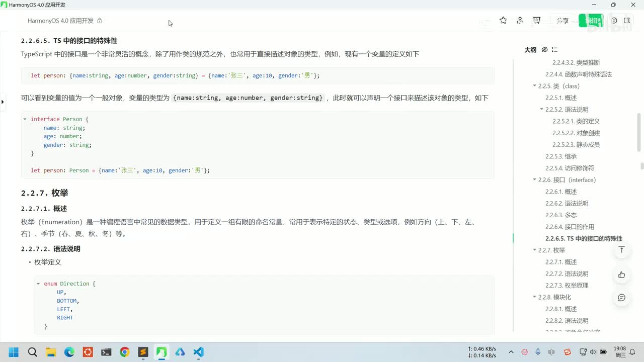Click the outline panel scrollbar thumb
644x362 pixels.
click(639, 132)
